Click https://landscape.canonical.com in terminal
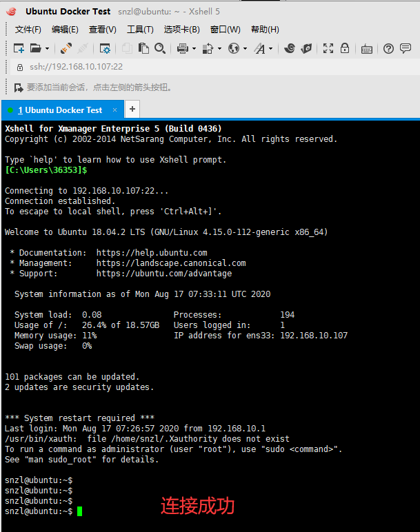 click(171, 263)
